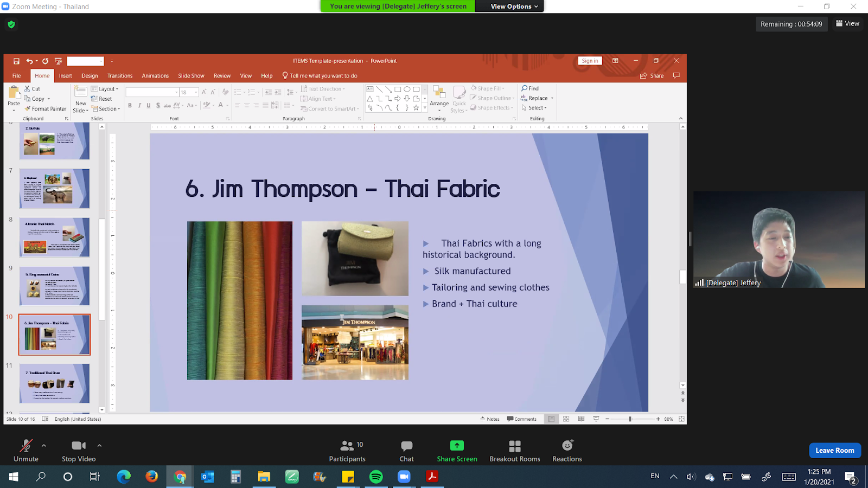
Task: Open the Participants list
Action: point(347,451)
